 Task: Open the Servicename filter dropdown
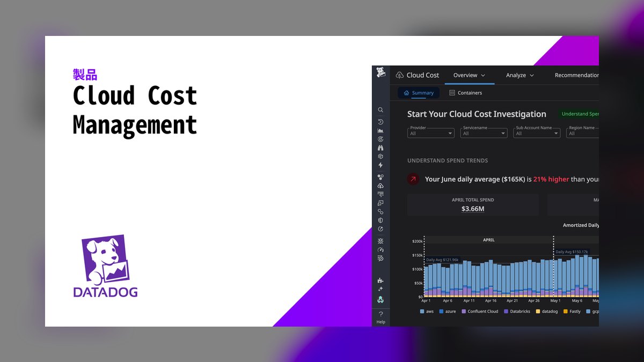[484, 132]
